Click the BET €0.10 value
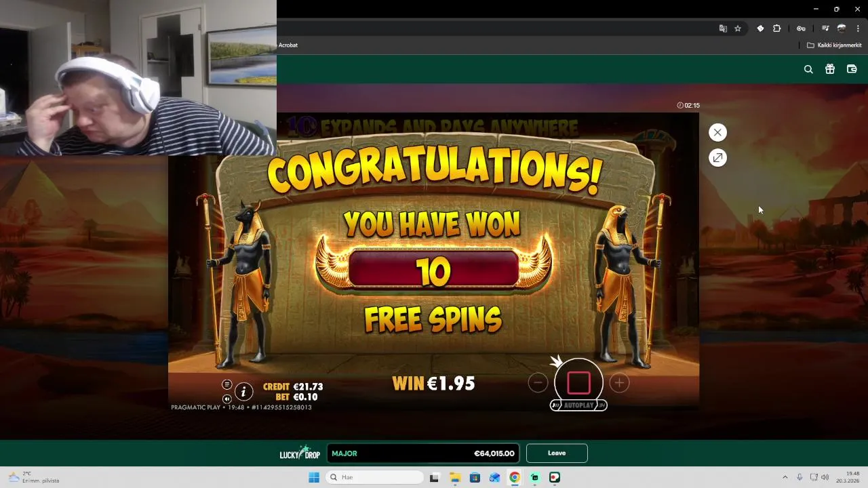The height and width of the screenshot is (488, 868). tap(305, 397)
